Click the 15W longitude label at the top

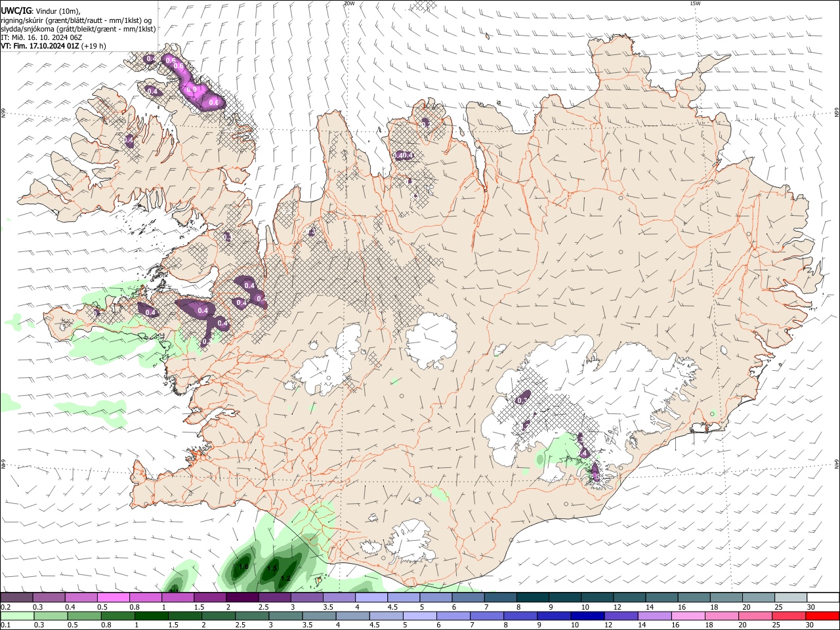(695, 3)
